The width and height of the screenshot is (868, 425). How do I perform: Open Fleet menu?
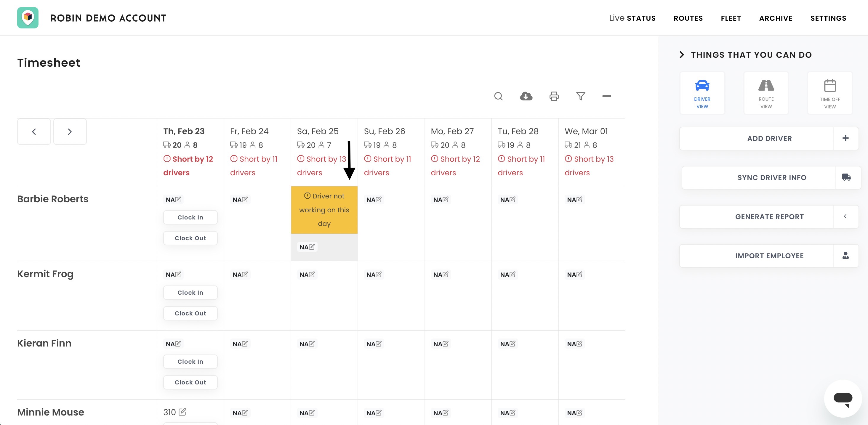(731, 18)
